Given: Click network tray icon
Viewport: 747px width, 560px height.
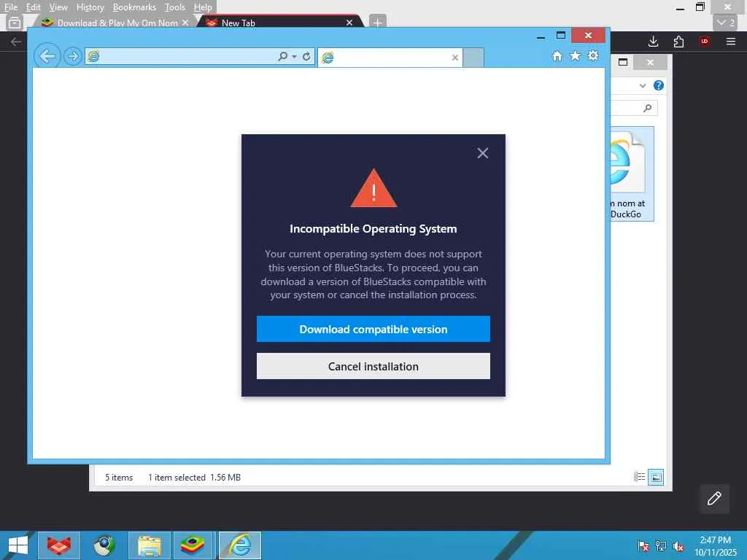Looking at the screenshot, I should (x=661, y=545).
